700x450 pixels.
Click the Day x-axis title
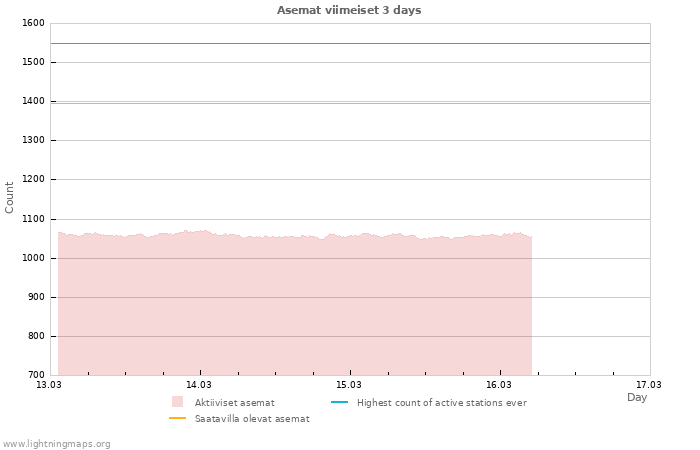[637, 397]
